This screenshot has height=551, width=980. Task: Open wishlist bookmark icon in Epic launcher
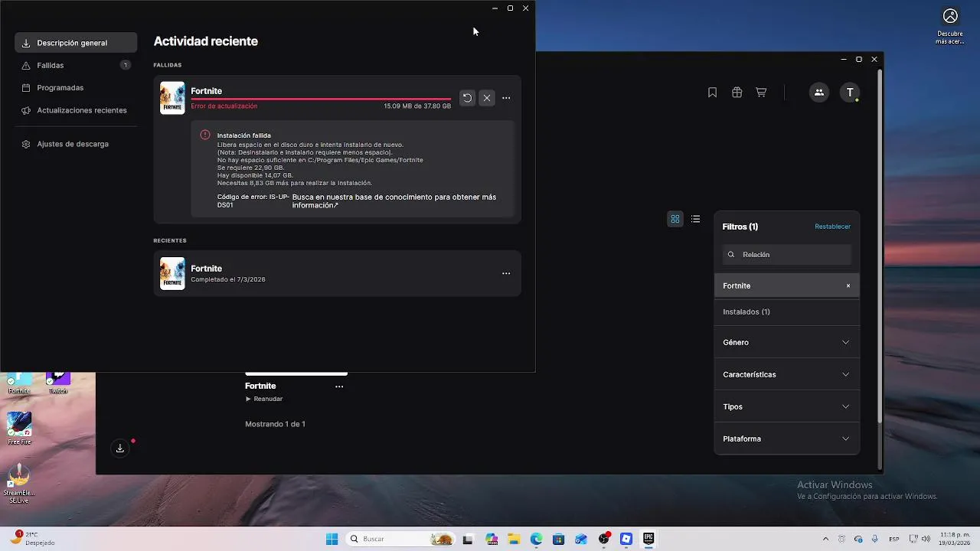coord(712,93)
